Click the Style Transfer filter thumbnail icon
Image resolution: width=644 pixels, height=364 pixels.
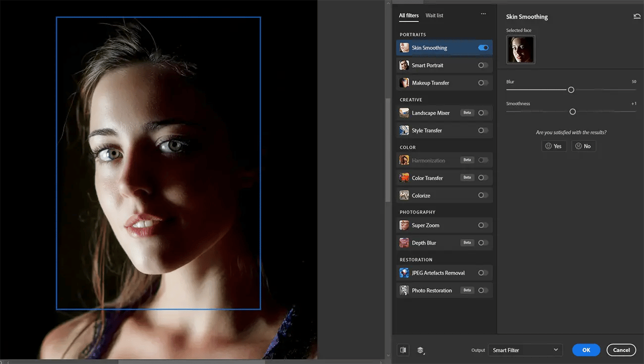point(404,130)
